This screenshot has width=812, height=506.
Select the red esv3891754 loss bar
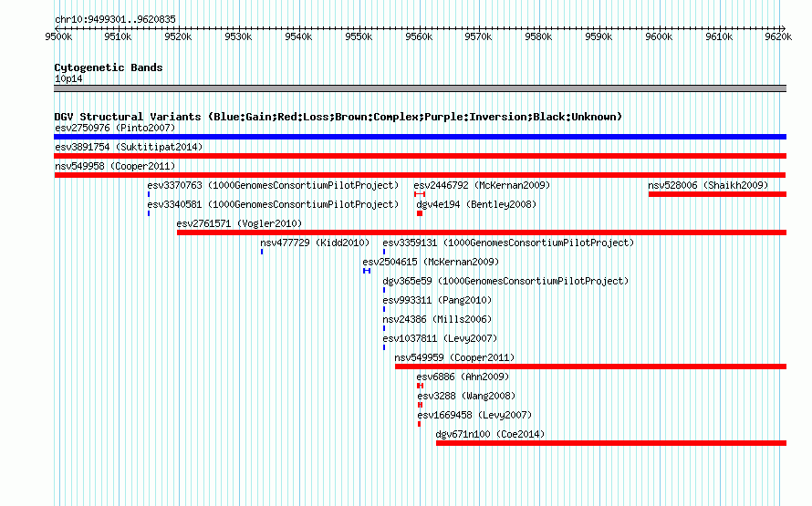(420, 156)
